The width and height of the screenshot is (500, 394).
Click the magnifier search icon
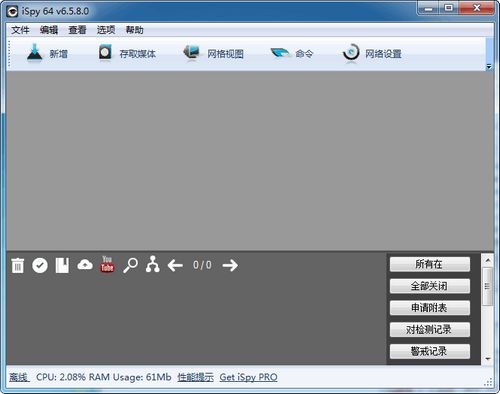pos(130,265)
